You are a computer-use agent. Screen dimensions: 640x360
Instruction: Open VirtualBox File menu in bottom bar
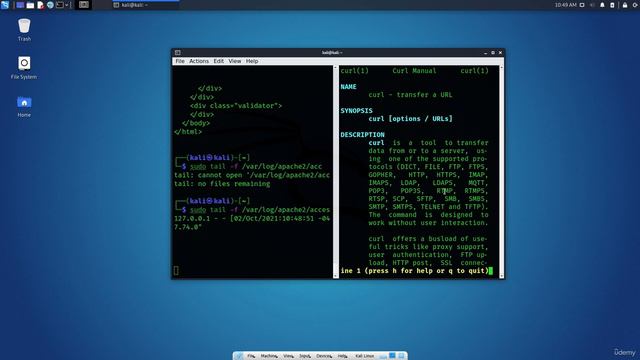tap(251, 356)
